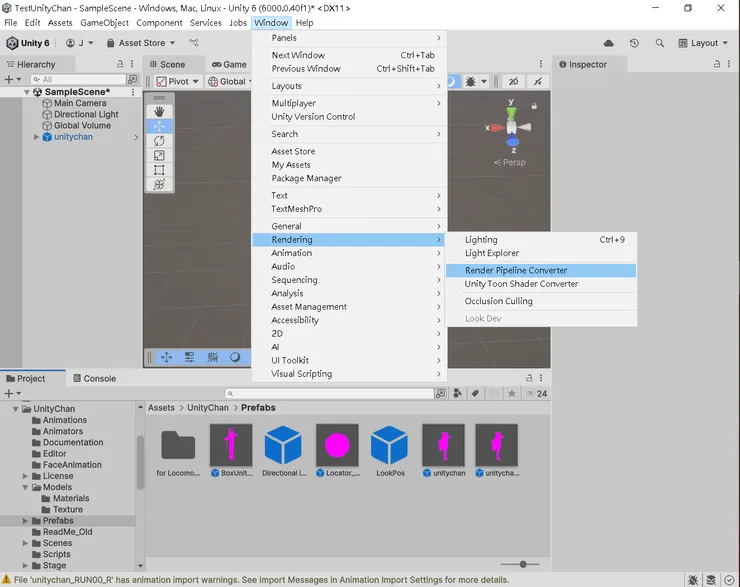This screenshot has width=740, height=587.
Task: Select the Scale tool
Action: (x=159, y=155)
